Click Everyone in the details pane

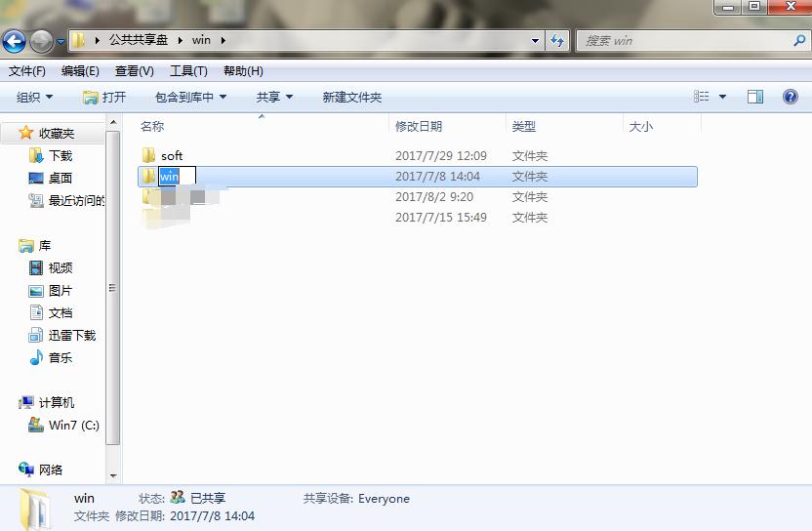(x=384, y=499)
